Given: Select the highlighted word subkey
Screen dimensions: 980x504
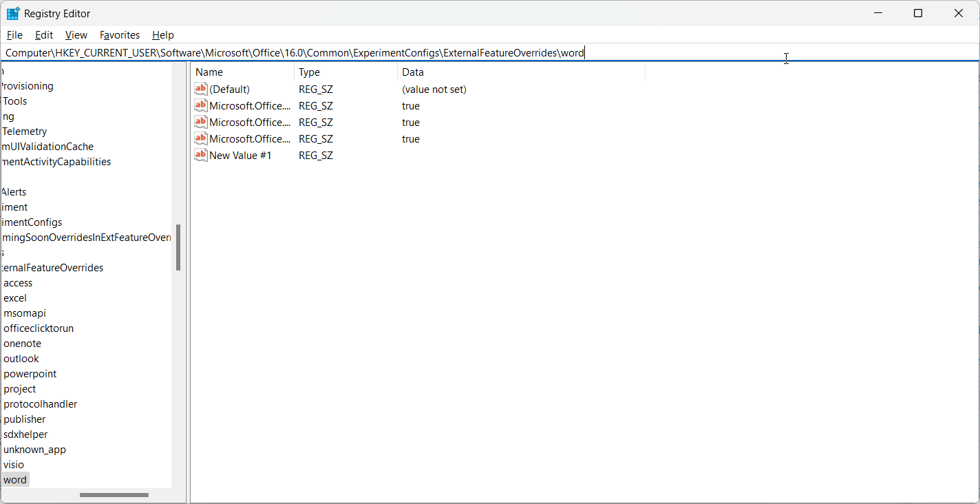Looking at the screenshot, I should [x=15, y=479].
